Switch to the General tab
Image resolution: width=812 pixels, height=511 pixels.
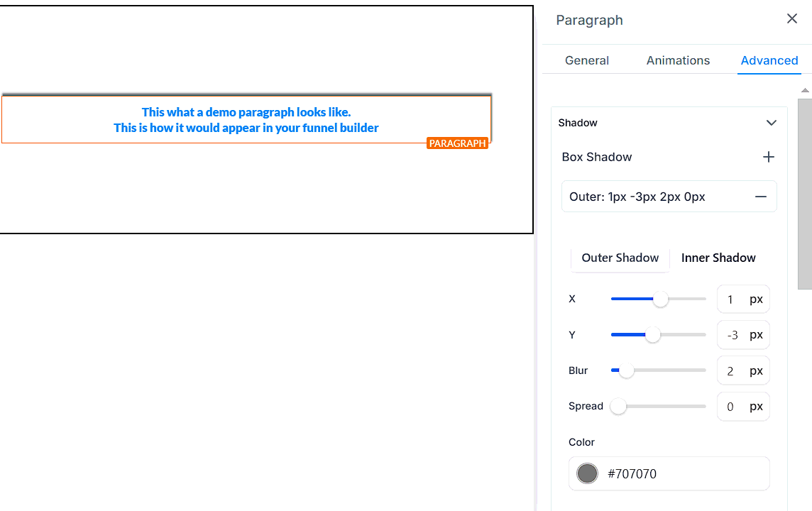(x=586, y=60)
